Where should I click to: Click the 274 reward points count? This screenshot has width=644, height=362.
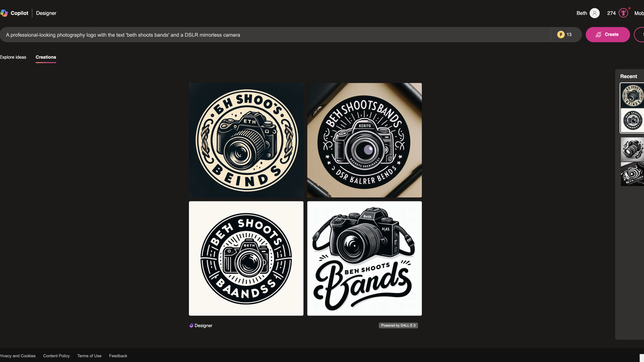[611, 13]
